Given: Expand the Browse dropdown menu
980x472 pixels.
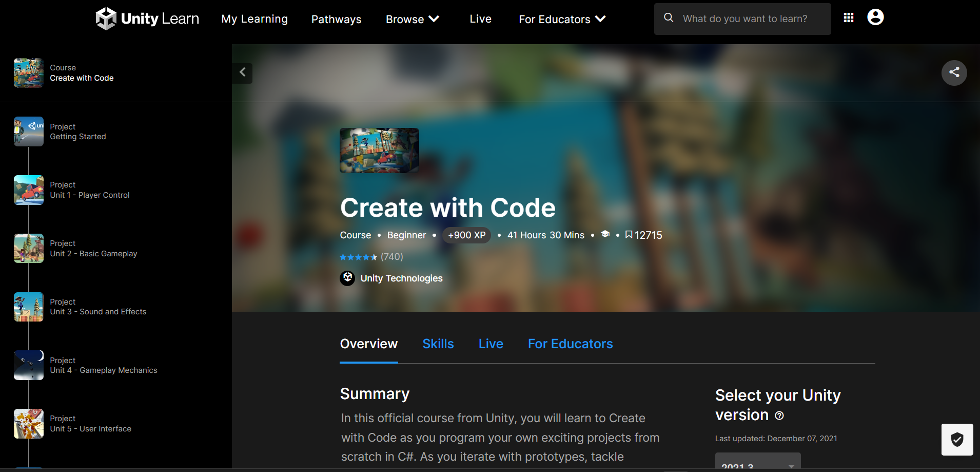Looking at the screenshot, I should point(413,19).
